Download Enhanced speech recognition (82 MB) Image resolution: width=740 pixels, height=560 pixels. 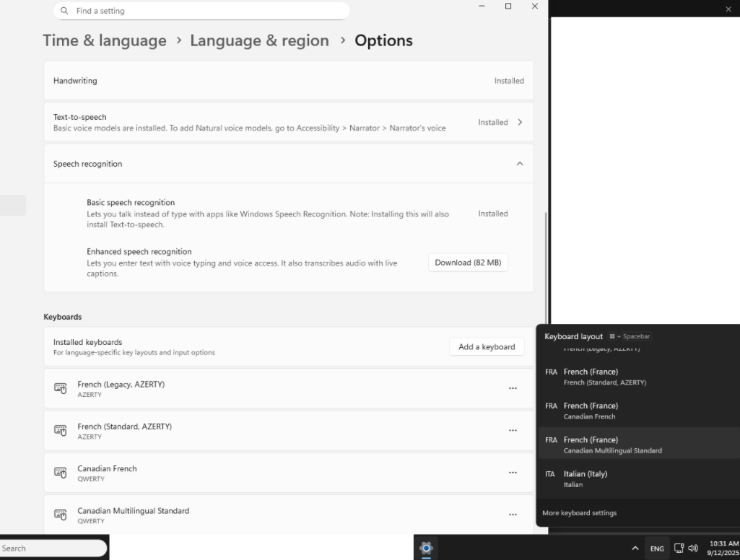[x=468, y=262]
